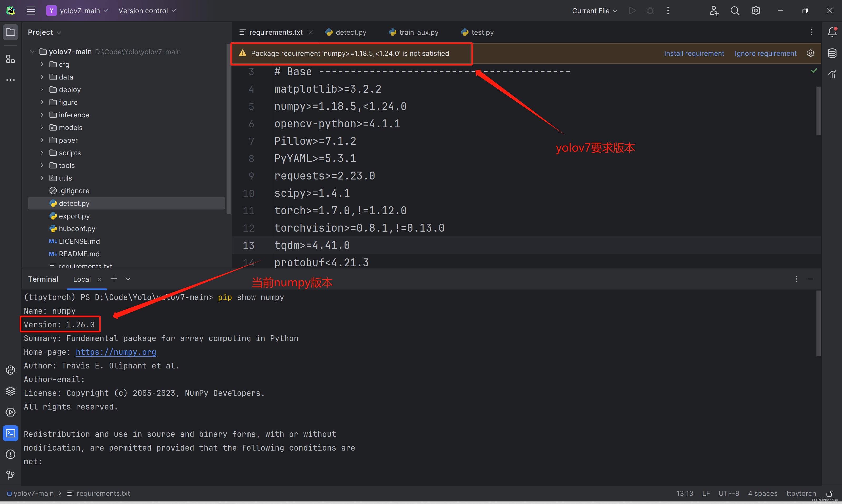This screenshot has width=842, height=504.
Task: Open the https://numpy.org link
Action: [116, 352]
